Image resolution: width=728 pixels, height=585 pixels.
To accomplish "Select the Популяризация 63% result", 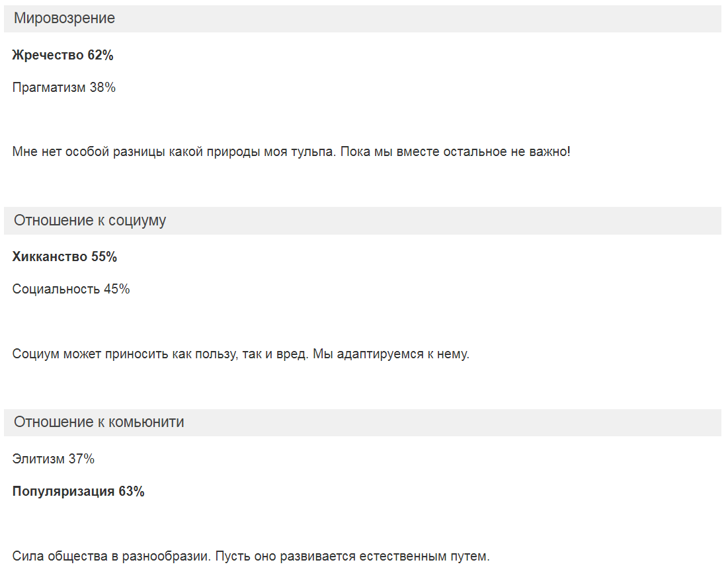I will pyautogui.click(x=79, y=492).
